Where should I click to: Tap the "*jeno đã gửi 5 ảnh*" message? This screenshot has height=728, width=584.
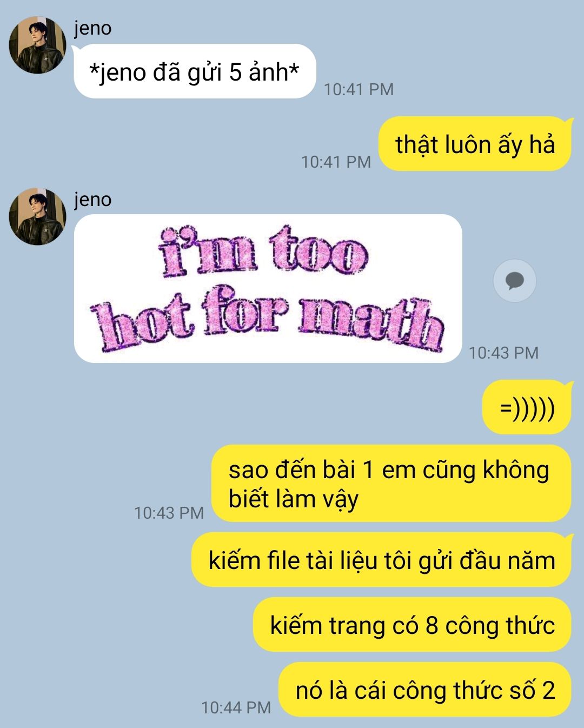coord(195,71)
